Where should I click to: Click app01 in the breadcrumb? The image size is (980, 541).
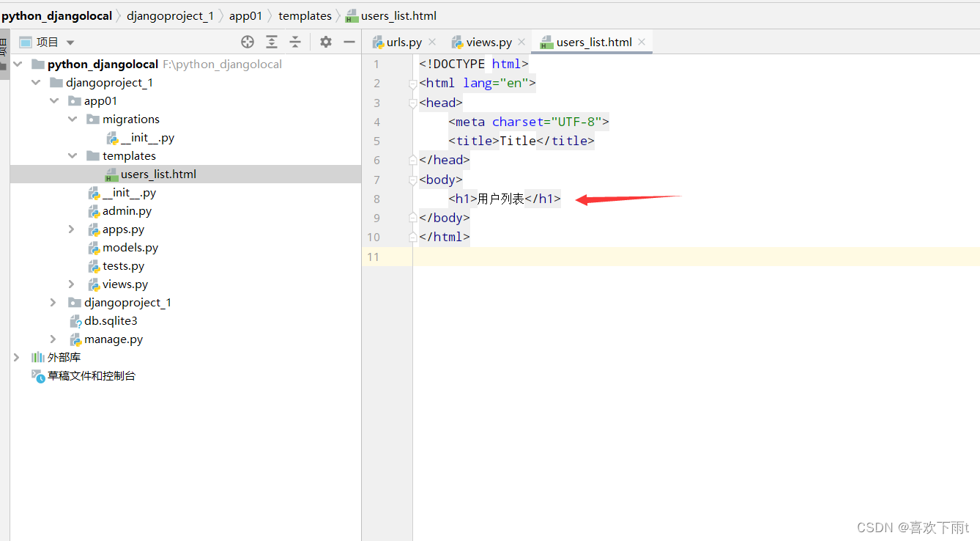pyautogui.click(x=245, y=15)
